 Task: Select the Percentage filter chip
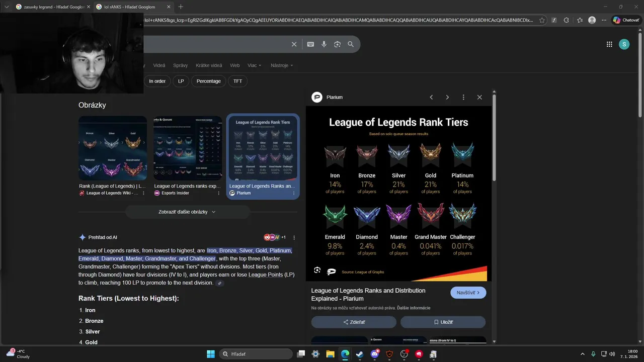click(x=208, y=81)
